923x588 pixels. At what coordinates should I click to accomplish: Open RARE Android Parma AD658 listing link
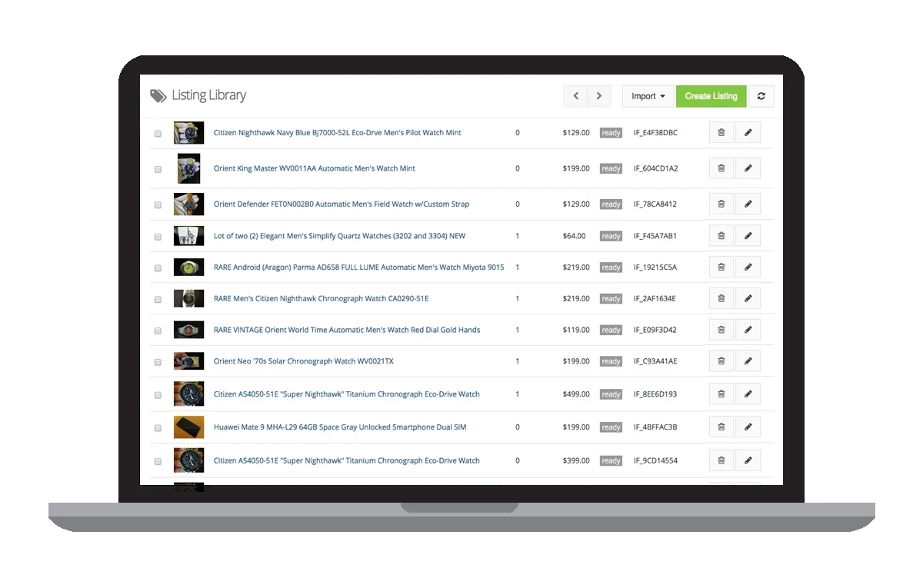(x=359, y=267)
